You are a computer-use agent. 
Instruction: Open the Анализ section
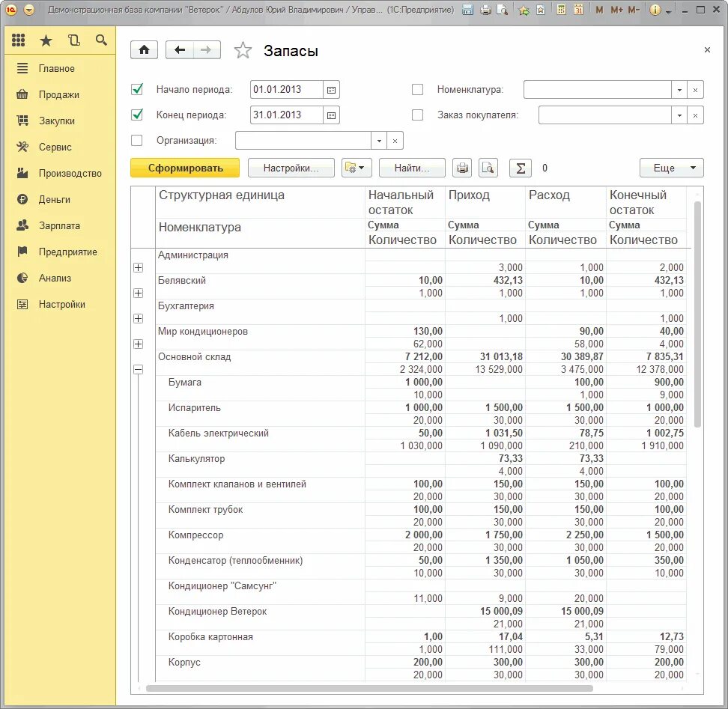pyautogui.click(x=60, y=279)
